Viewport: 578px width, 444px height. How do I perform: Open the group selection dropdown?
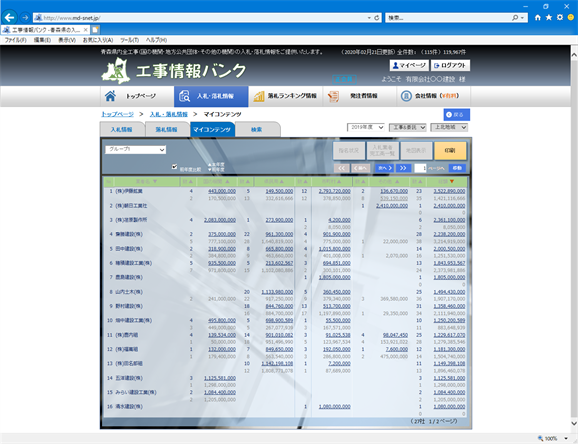click(x=135, y=149)
